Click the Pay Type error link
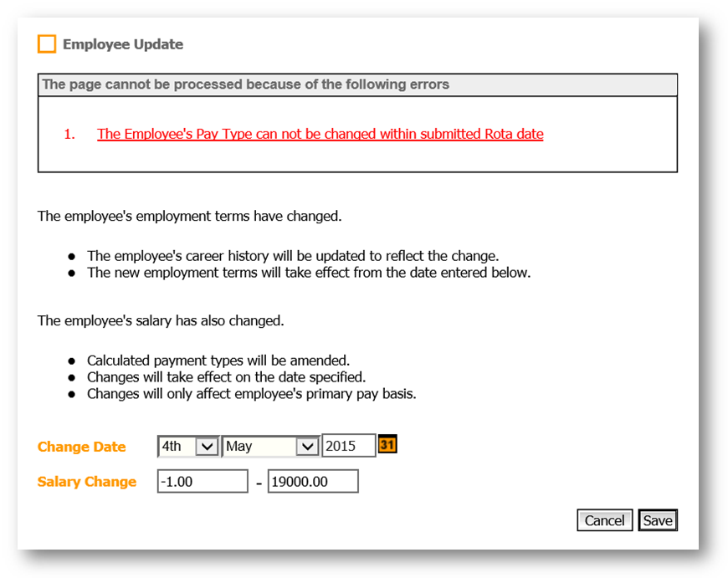 click(320, 134)
